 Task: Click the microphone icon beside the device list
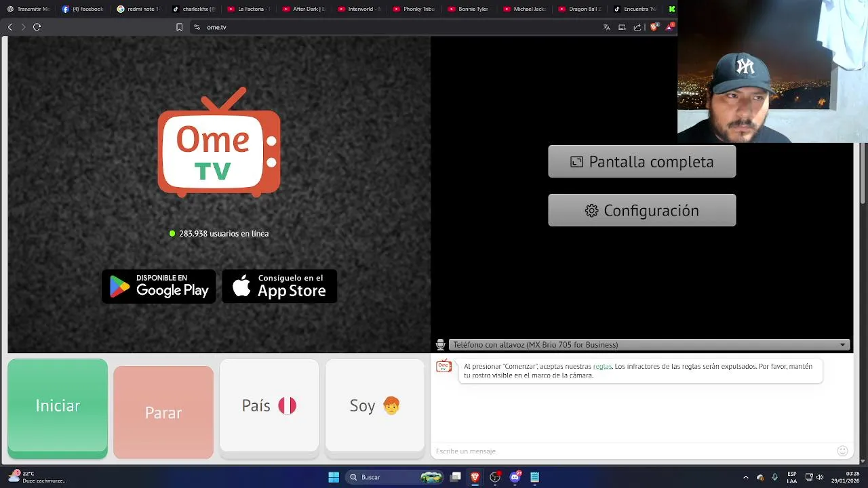pos(440,344)
